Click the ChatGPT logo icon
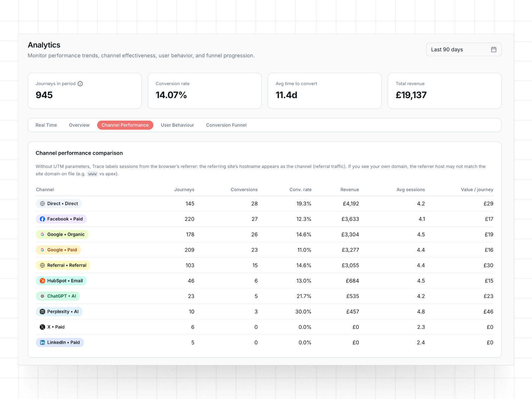The image size is (532, 399). (x=42, y=296)
